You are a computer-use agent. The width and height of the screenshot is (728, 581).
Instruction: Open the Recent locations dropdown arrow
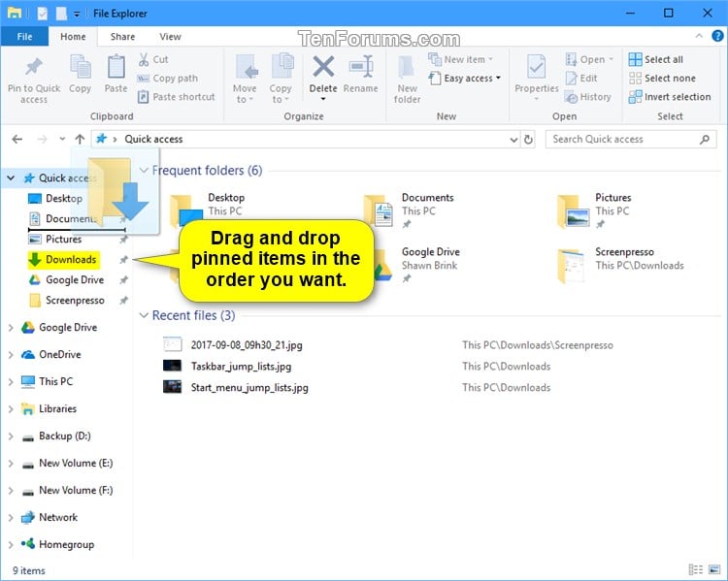click(x=62, y=140)
